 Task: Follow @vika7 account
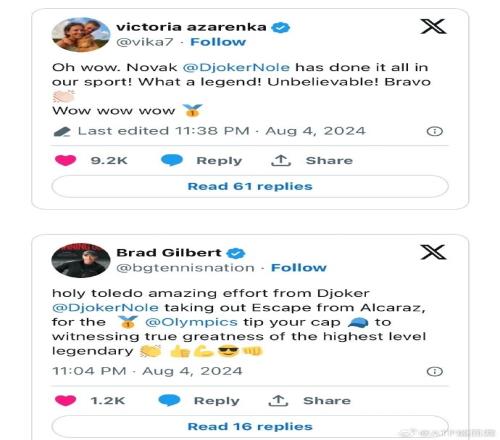point(218,42)
